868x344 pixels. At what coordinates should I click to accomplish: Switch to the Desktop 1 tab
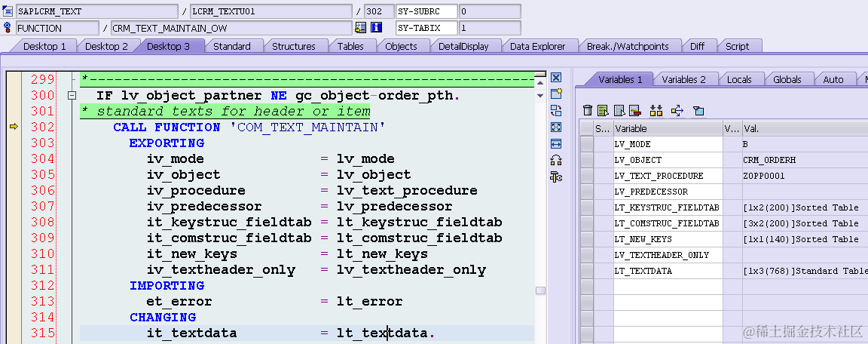44,47
